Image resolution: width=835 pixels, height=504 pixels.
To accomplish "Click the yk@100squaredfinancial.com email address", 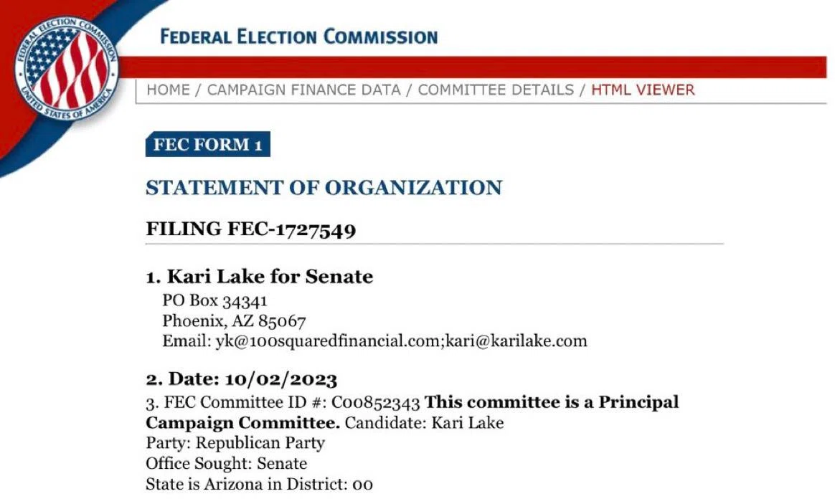I will coord(328,341).
